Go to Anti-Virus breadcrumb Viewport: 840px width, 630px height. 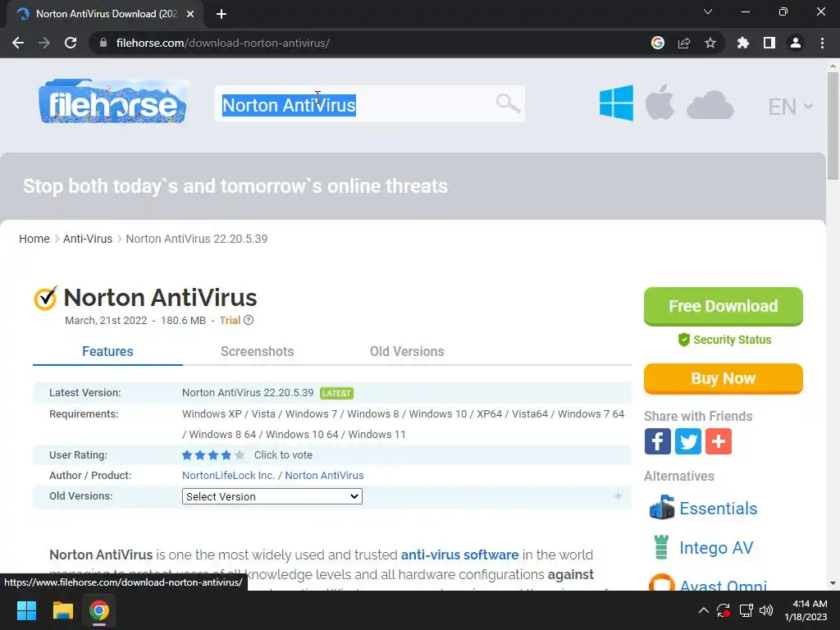(x=88, y=239)
